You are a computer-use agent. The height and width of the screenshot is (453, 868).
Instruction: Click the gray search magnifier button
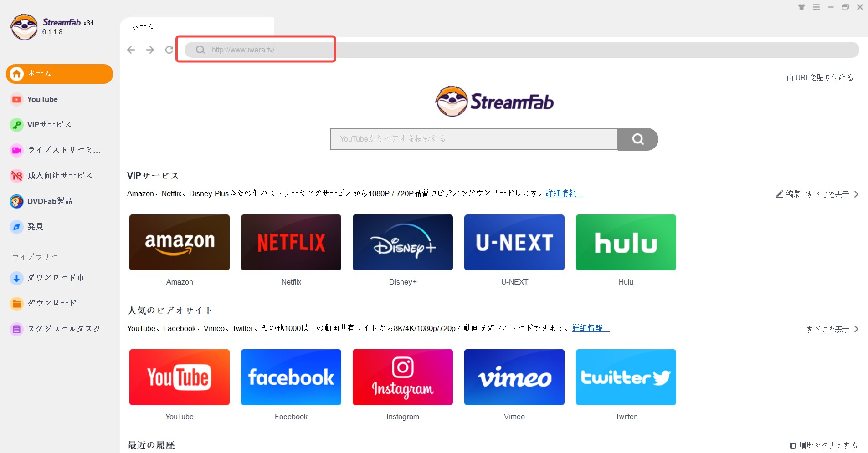pyautogui.click(x=638, y=139)
